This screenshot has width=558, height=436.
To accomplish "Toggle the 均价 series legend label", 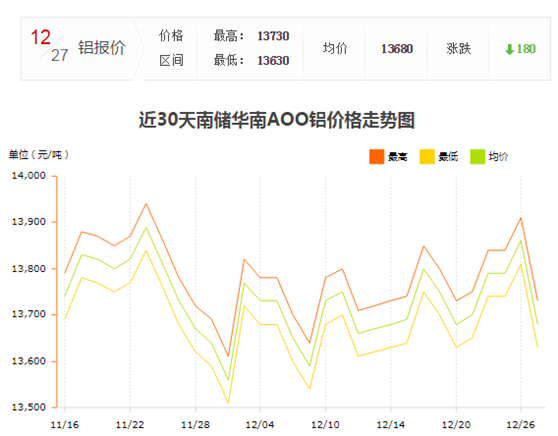I will point(498,157).
